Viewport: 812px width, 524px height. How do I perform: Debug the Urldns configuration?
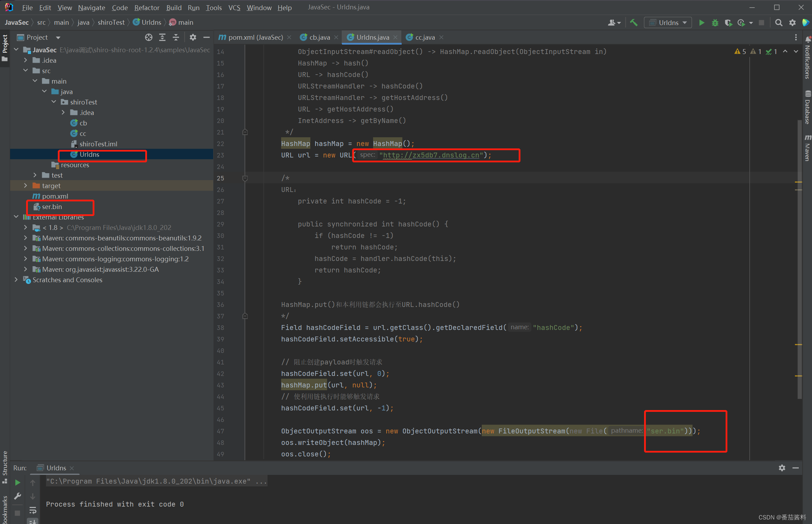(715, 23)
